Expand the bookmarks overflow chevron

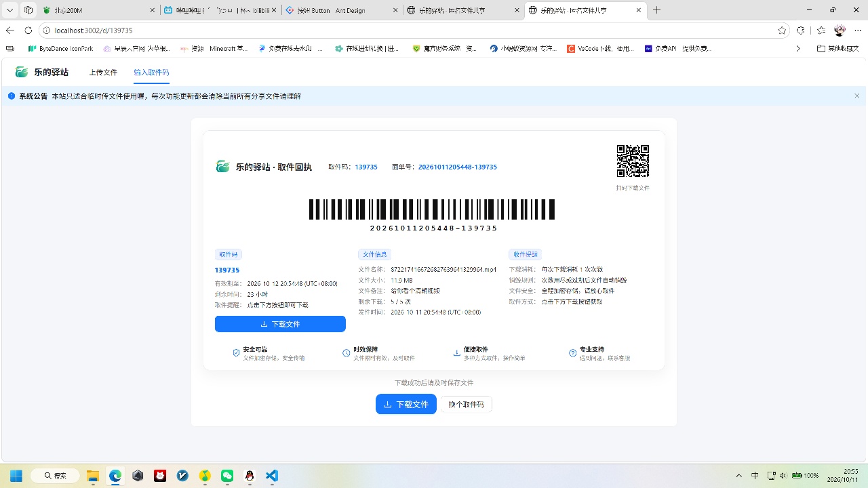coord(798,49)
